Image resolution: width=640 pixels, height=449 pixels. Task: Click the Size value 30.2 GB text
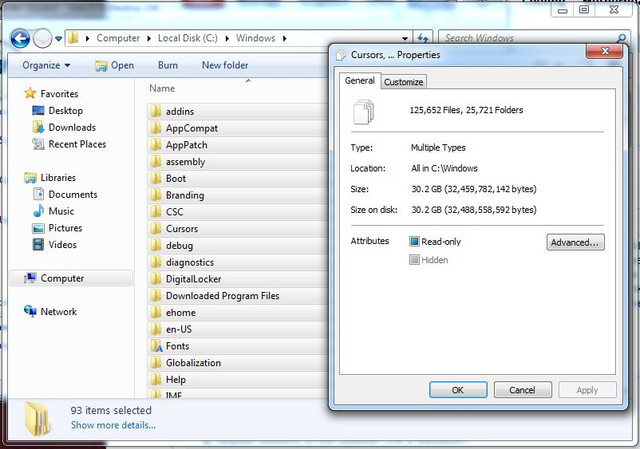(473, 189)
